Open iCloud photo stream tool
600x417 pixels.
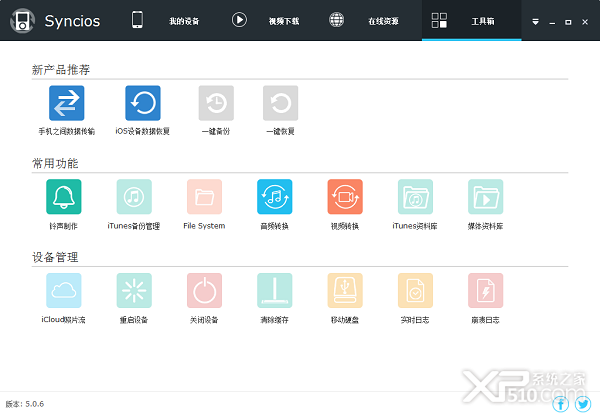[64, 290]
